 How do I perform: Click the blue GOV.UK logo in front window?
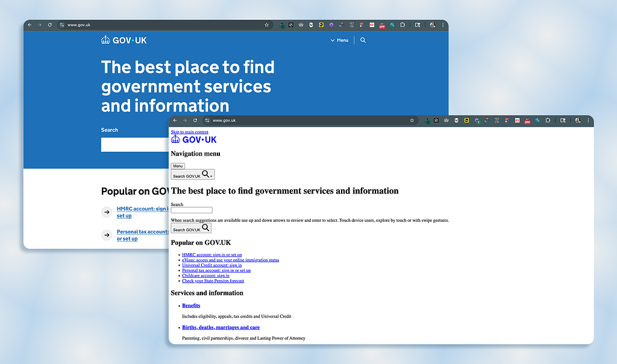click(193, 139)
